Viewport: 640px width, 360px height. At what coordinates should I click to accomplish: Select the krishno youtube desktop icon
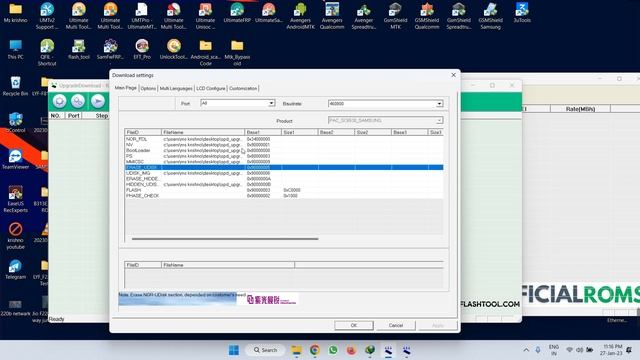point(16,236)
